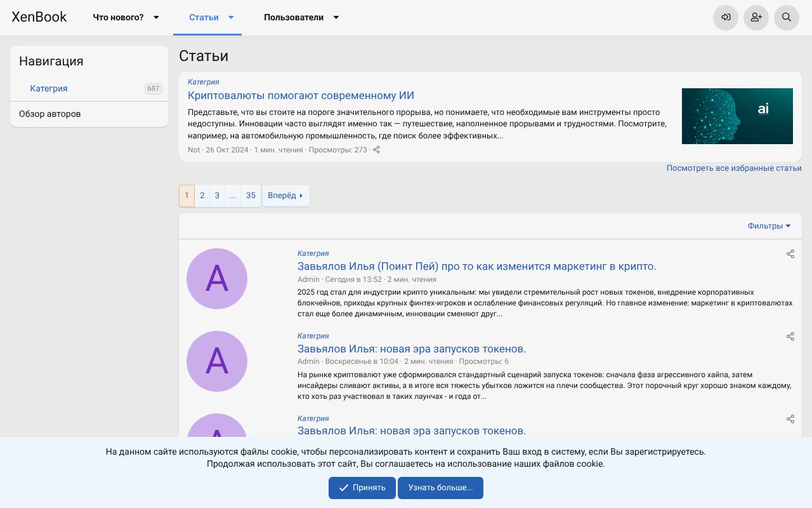The width and height of the screenshot is (812, 508).
Task: Click the Вперёд next page button
Action: [285, 196]
